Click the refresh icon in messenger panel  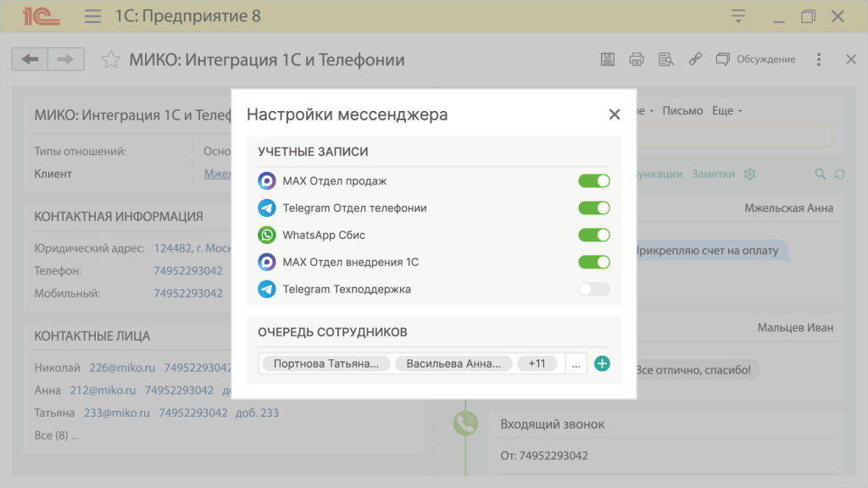click(x=840, y=174)
